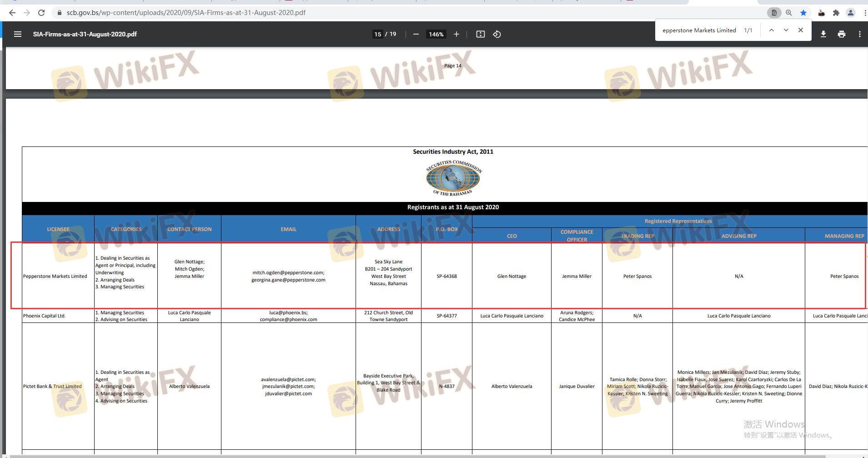Open the PDF viewer more actions menu
This screenshot has width=868, height=458.
coord(859,34)
